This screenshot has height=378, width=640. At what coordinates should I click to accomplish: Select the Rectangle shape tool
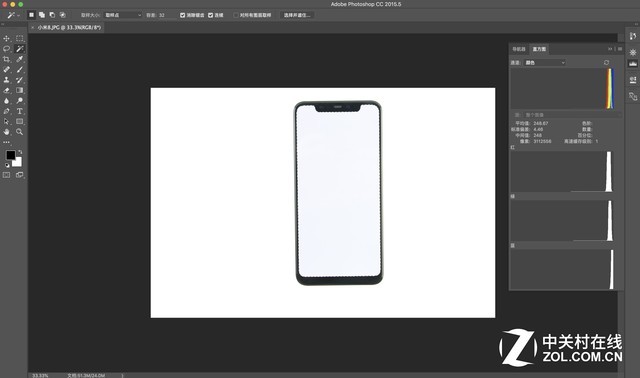point(19,121)
